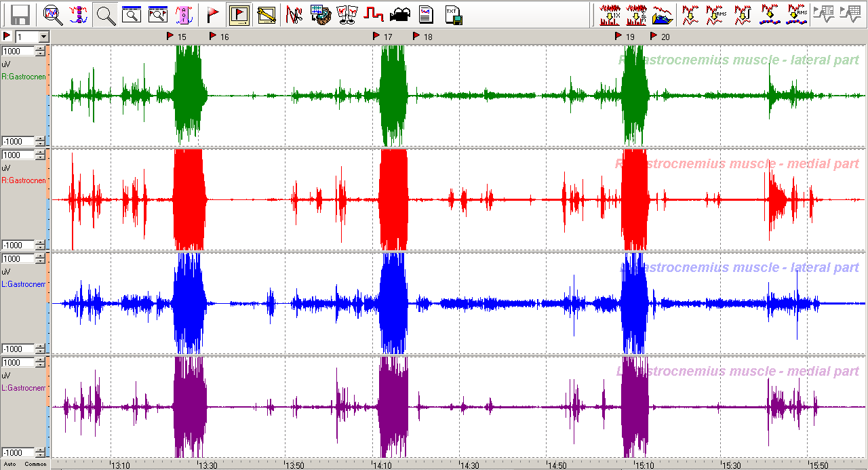Click the red R:Gastrocnemius channel label
The width and height of the screenshot is (868, 470).
(24, 180)
